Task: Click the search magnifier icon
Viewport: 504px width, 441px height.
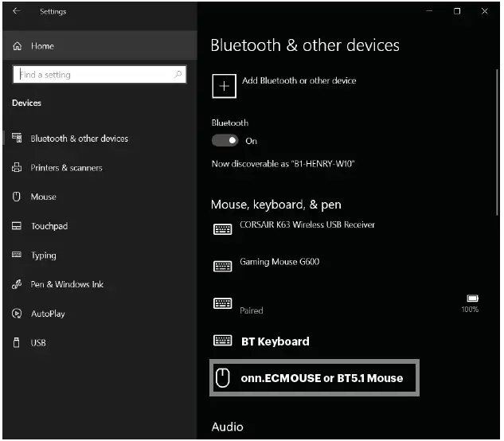Action: [x=177, y=75]
